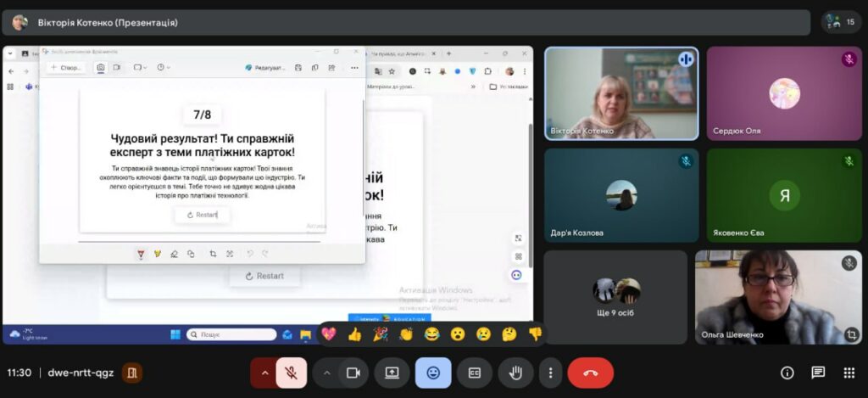Close the emoji reactions button
868x398 pixels.
[x=433, y=373]
